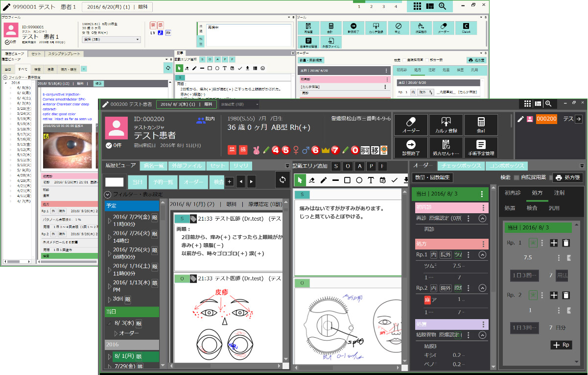Expand the フィルター・表示設定 section in dark window
The width and height of the screenshot is (588, 375).
(108, 194)
